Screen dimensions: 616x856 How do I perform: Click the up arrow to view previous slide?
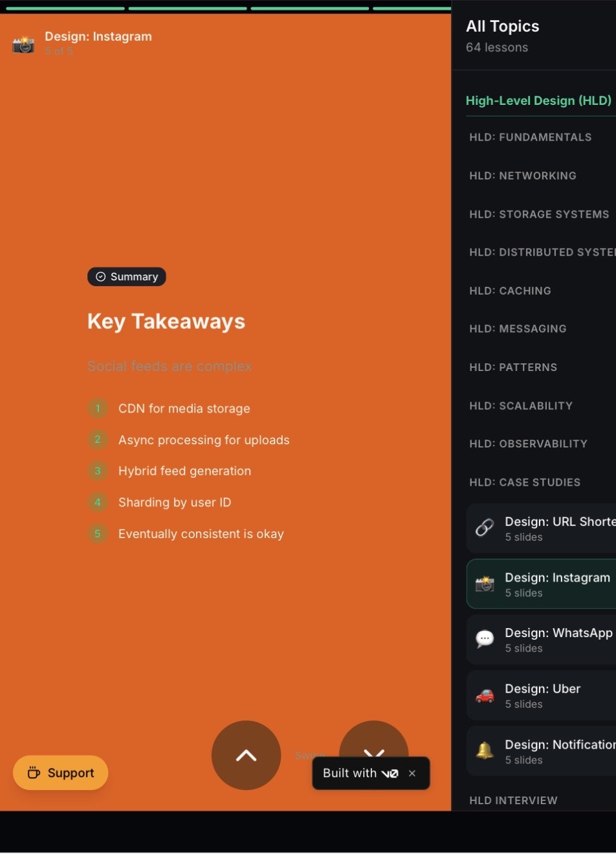(x=246, y=755)
